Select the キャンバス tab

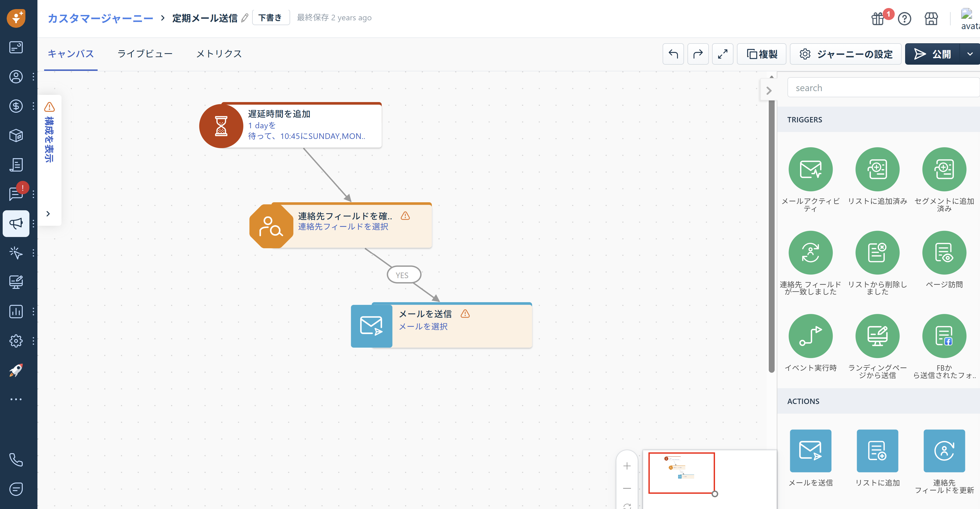click(71, 54)
